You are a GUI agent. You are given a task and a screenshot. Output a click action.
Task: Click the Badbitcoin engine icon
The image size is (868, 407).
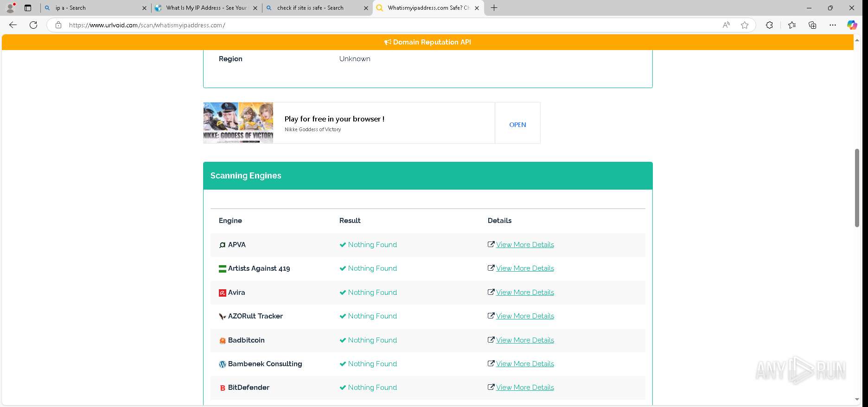[x=223, y=341]
